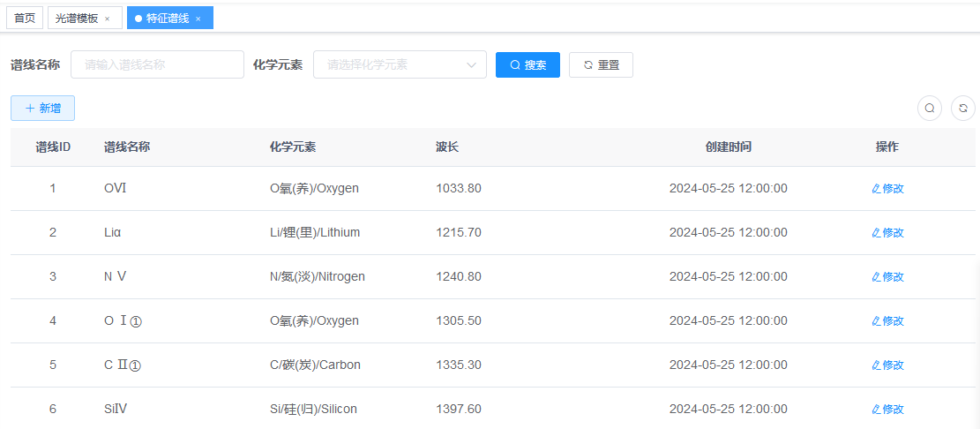Click the 新增 add button
Screen dimensions: 980x429
[x=42, y=108]
